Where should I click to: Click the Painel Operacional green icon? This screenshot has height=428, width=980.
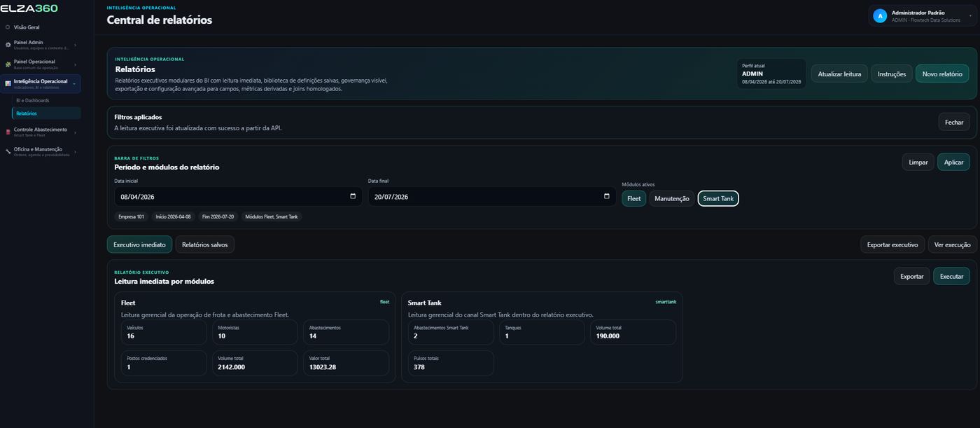[8, 64]
